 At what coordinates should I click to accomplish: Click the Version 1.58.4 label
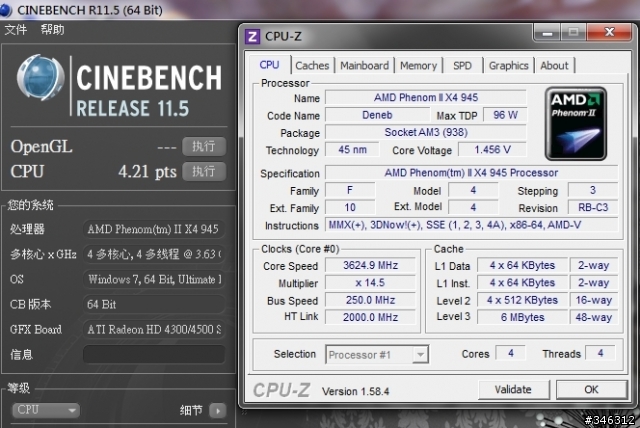point(356,392)
